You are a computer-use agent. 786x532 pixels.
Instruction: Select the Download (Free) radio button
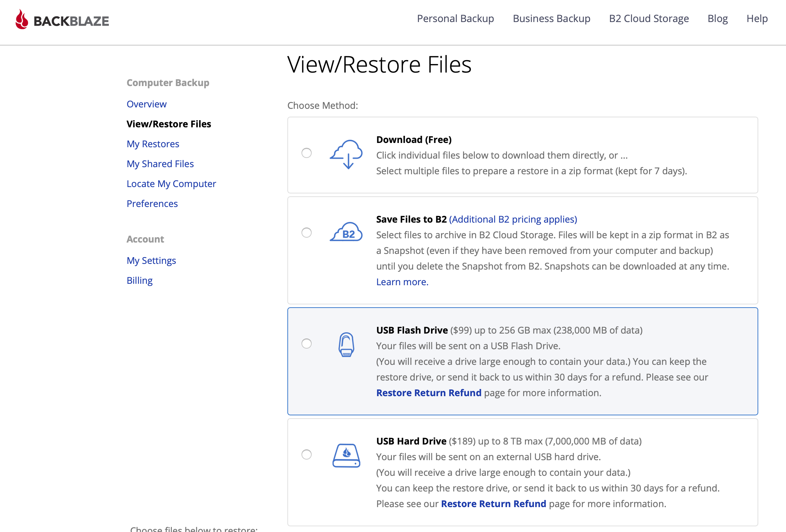coord(307,153)
